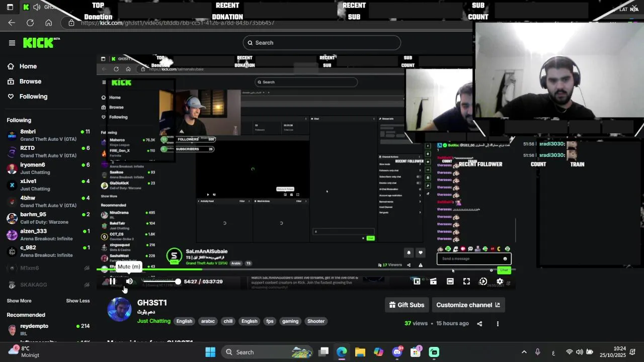Screen dimensions: 644x362
Task: Adjust the video volume slider knob
Action: (x=178, y=282)
